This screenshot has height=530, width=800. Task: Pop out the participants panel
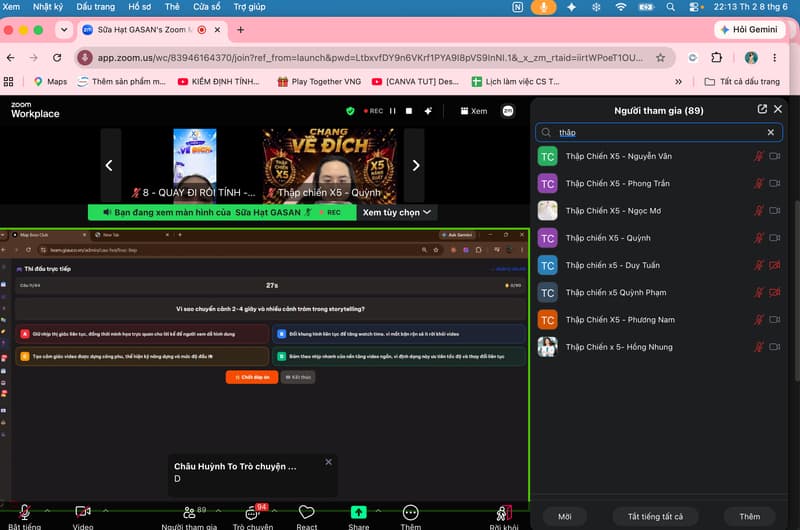click(x=762, y=109)
